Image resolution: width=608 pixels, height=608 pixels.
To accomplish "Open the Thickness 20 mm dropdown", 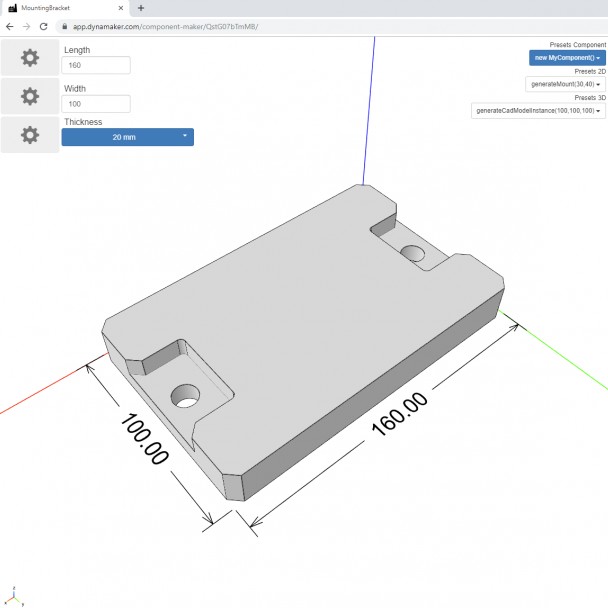I will (x=127, y=137).
